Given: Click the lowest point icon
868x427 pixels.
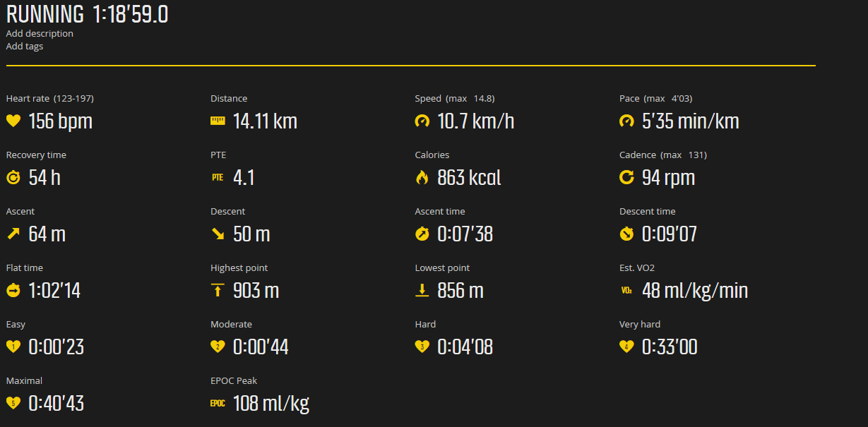Looking at the screenshot, I should (x=422, y=290).
